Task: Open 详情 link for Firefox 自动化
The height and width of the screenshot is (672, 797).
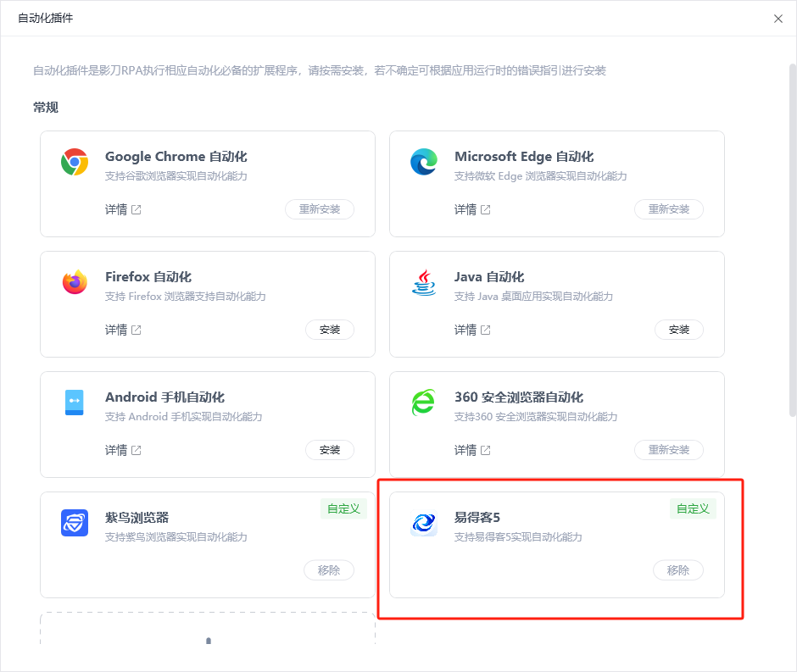Action: click(x=116, y=330)
